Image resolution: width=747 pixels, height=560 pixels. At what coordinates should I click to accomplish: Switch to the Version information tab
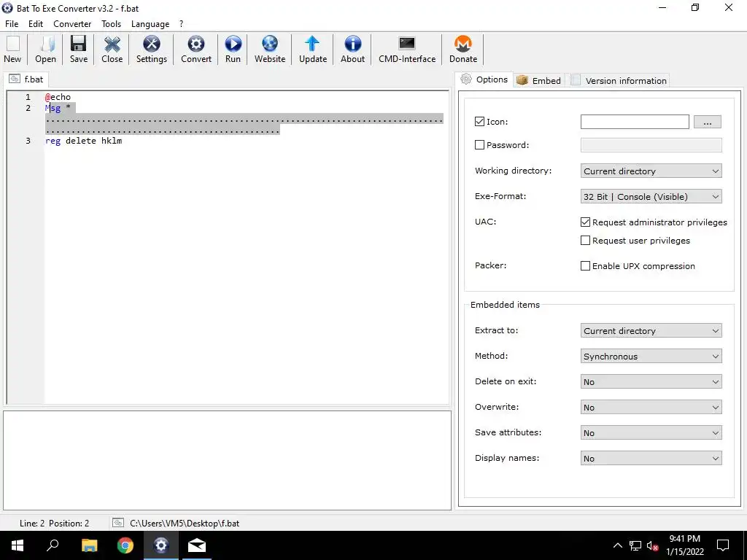[x=618, y=80]
